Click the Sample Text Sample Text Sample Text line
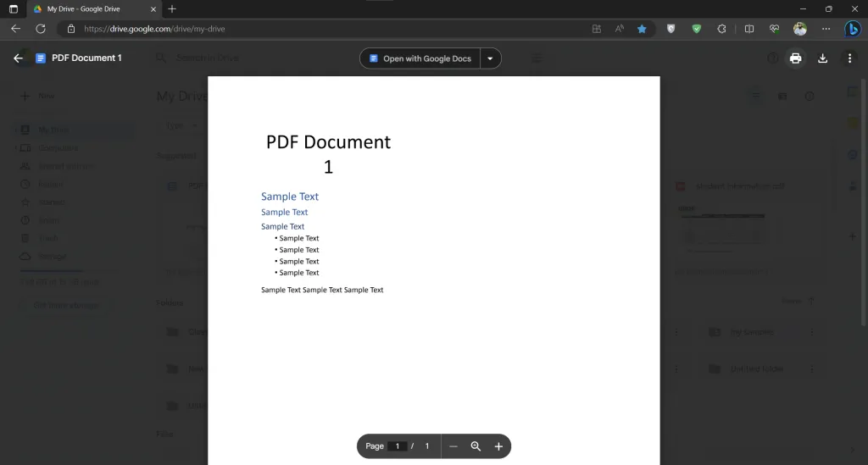This screenshot has height=465, width=868. (322, 290)
